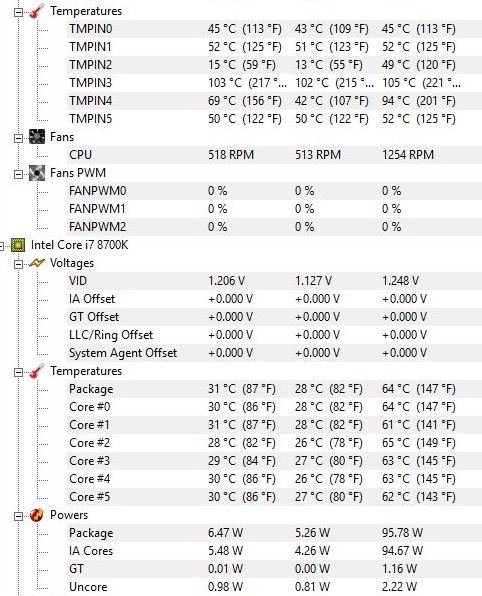482x596 pixels.
Task: Collapse the Fans PWM tree node
Action: [18, 175]
